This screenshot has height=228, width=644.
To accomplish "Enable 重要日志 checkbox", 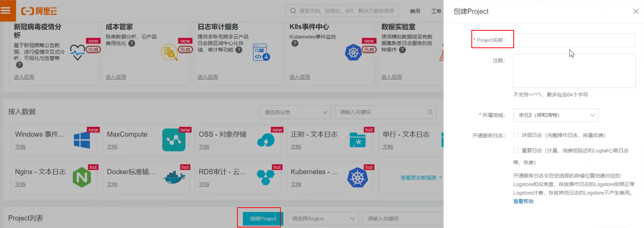I will coord(516,150).
